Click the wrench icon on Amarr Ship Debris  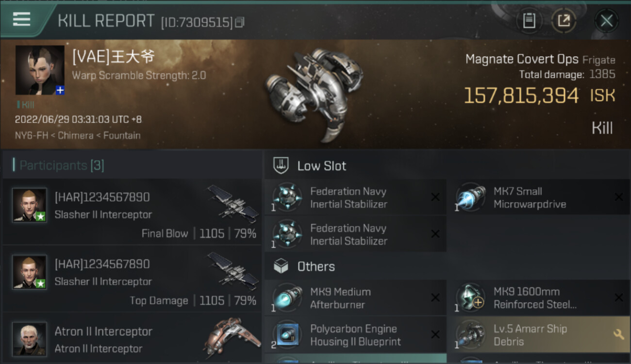[618, 334]
